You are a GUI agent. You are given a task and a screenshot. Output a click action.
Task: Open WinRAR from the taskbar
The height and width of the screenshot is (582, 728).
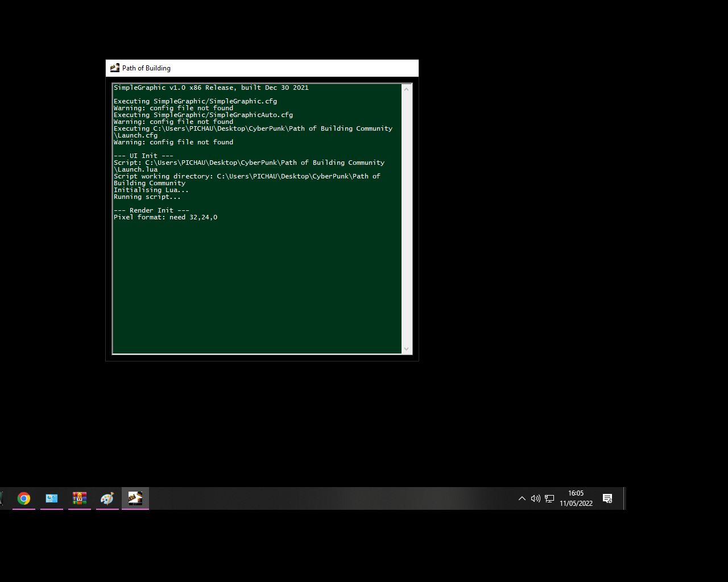79,498
